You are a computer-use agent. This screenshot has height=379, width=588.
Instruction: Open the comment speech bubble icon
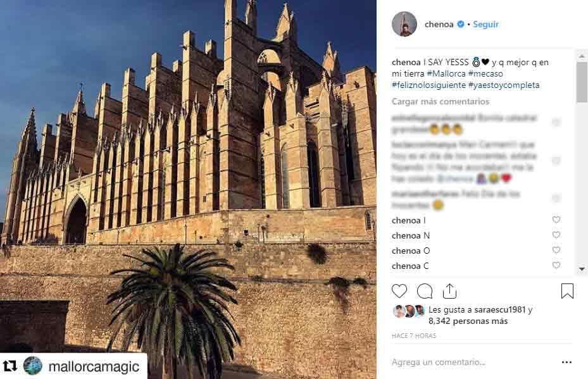point(425,291)
